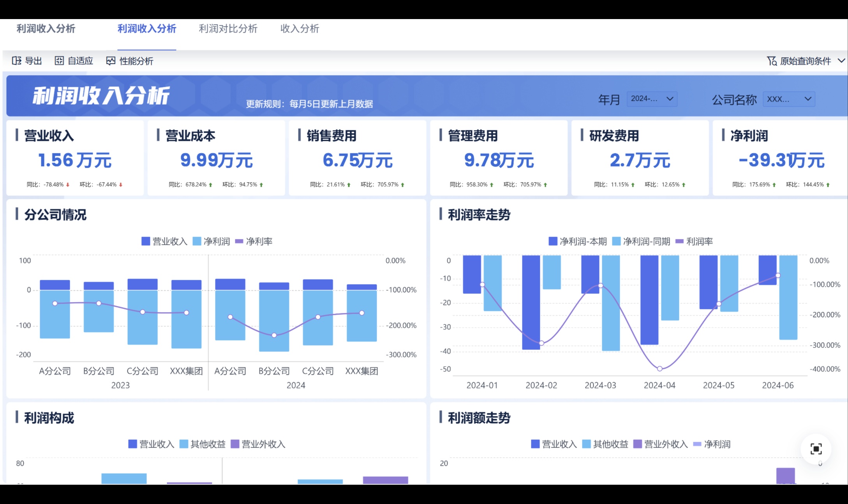Toggle 净利润-同期 legend in 利润率走势 chart
848x504 pixels.
(x=641, y=241)
